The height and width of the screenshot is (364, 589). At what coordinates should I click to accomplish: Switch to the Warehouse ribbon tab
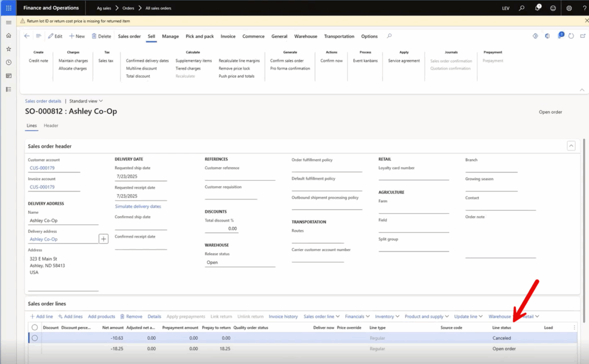coord(305,36)
